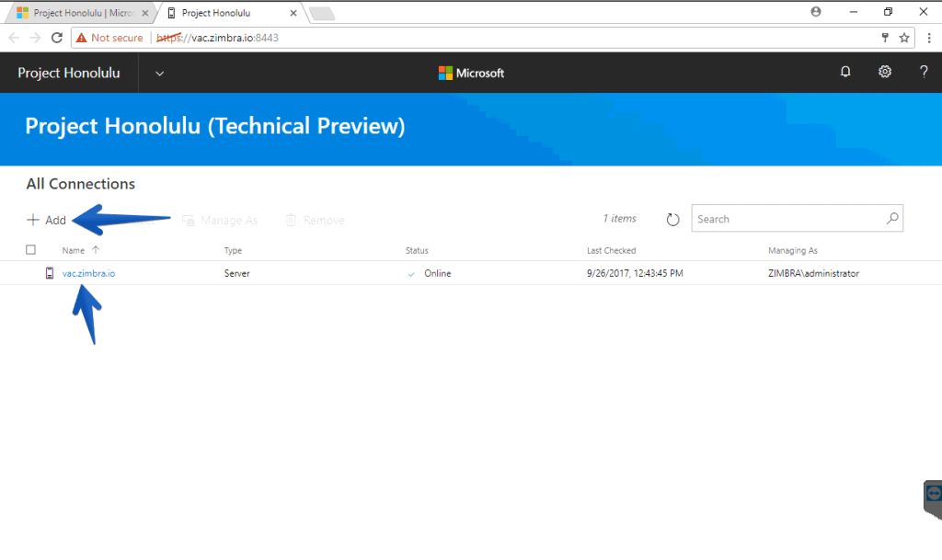Screen dimensions: 942x560
Task: Toggle the select-all connections checkbox
Action: [x=30, y=250]
